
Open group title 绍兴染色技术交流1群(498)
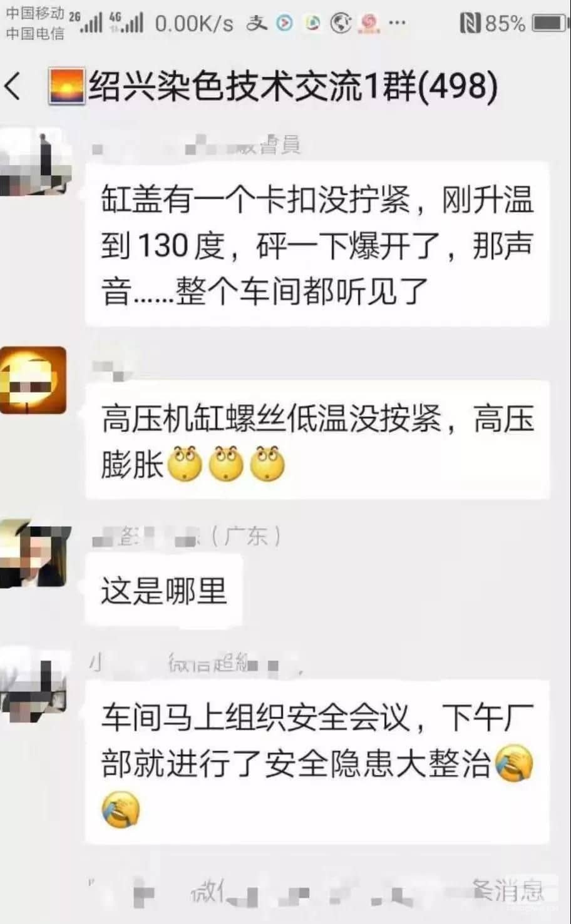(293, 86)
